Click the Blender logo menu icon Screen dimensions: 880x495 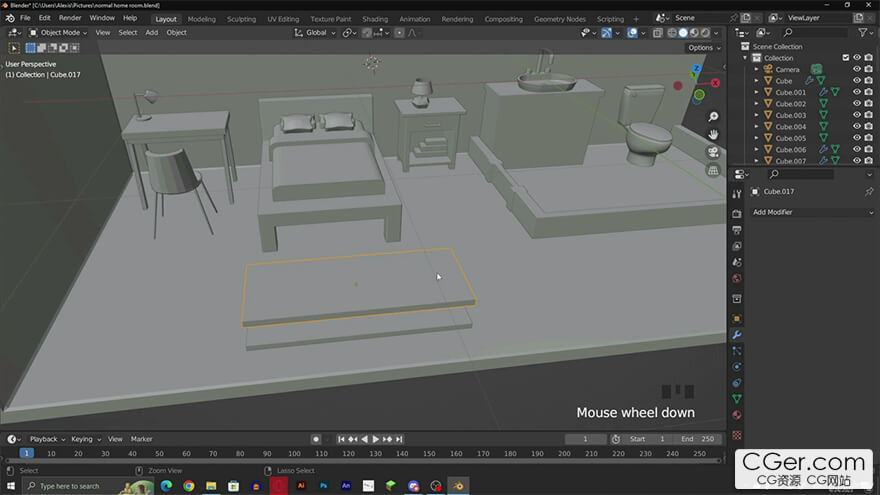(x=10, y=18)
